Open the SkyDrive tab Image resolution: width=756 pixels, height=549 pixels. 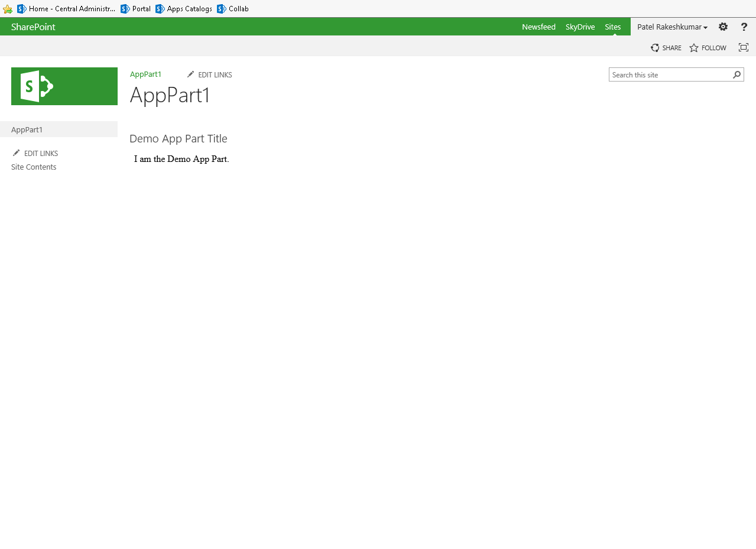[580, 27]
